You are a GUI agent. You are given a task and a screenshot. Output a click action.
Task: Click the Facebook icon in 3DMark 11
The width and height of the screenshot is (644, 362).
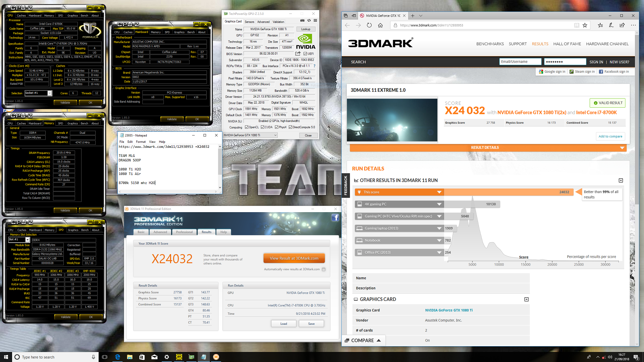335,218
